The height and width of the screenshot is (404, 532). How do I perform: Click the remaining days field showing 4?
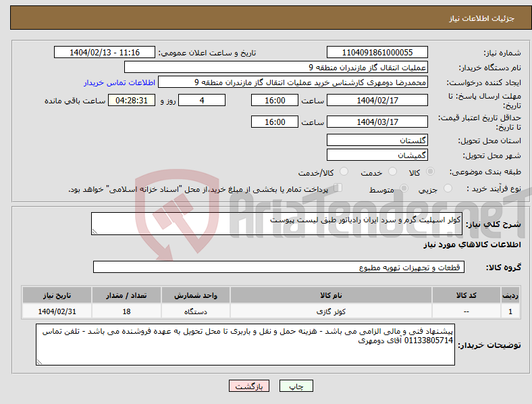[202, 100]
